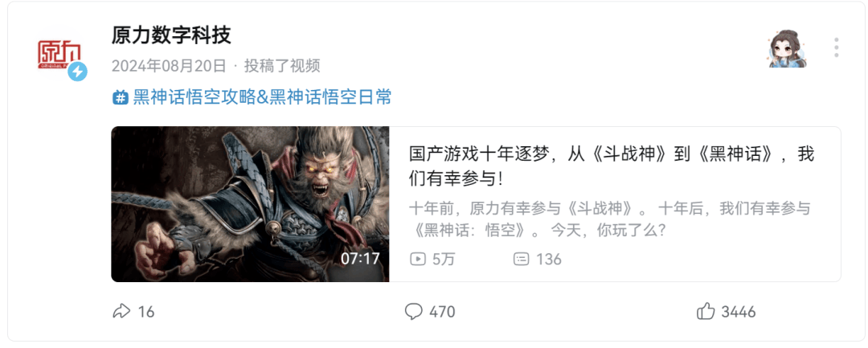This screenshot has width=868, height=348.
Task: Click the chibi character avatar decoration
Action: point(787,49)
